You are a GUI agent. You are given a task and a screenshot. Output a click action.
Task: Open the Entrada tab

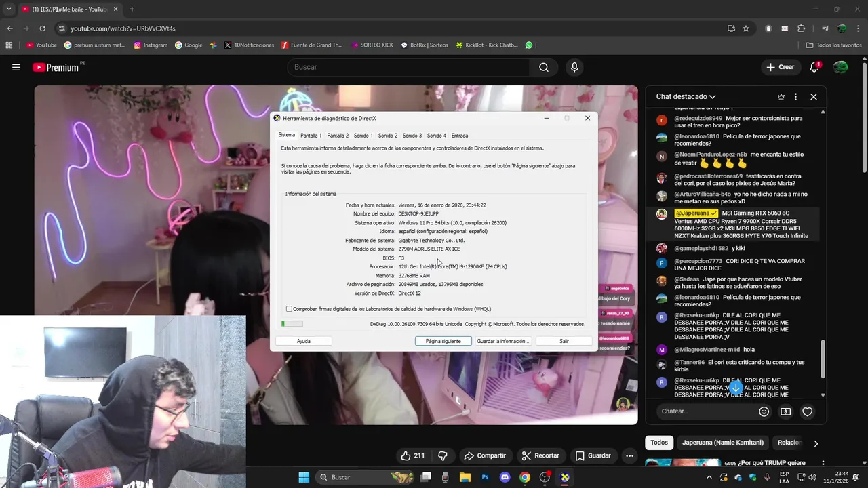(x=460, y=136)
